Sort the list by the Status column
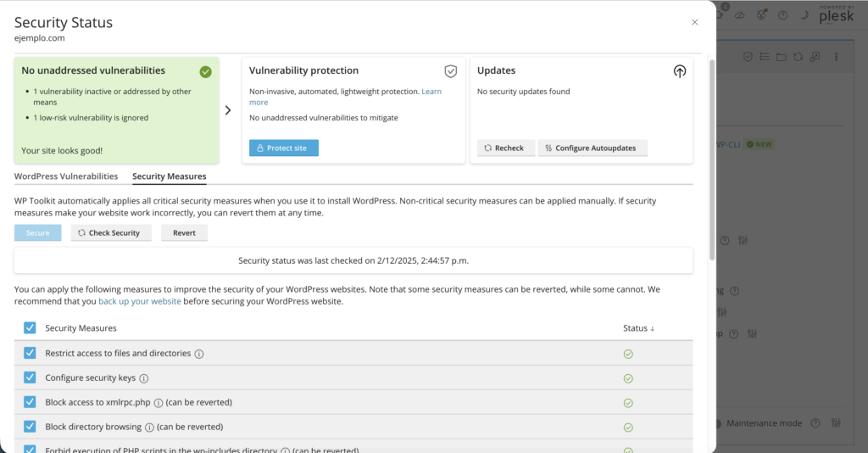868x453 pixels. click(x=638, y=328)
